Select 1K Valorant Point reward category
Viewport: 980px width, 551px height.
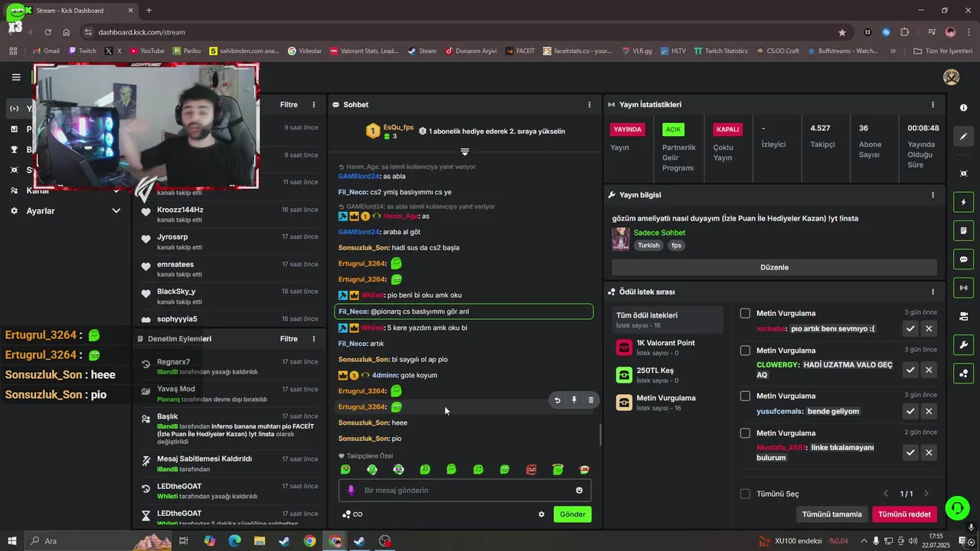tap(668, 347)
